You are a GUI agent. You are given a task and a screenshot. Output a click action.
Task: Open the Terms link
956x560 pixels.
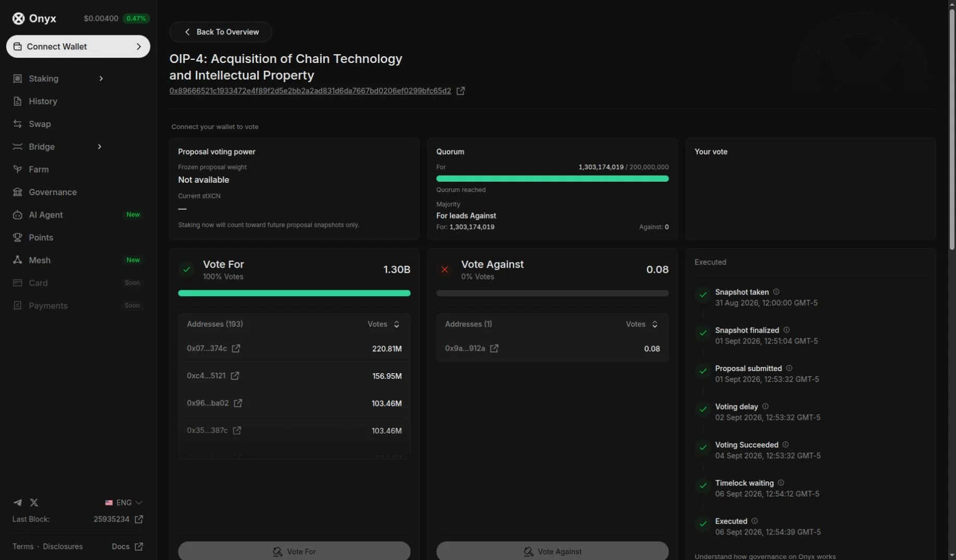23,546
